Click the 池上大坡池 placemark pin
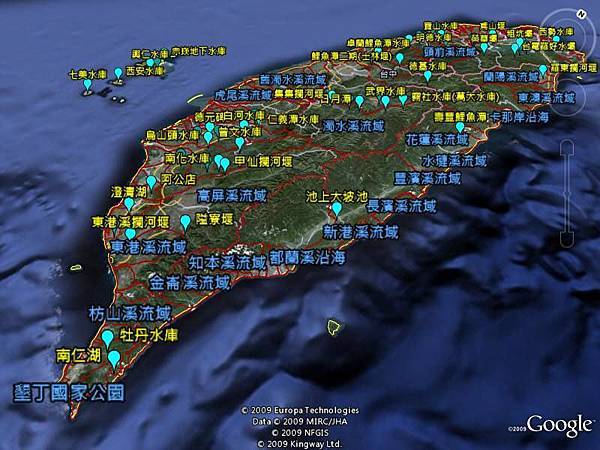Screen dimensions: 600x450 (x=337, y=209)
